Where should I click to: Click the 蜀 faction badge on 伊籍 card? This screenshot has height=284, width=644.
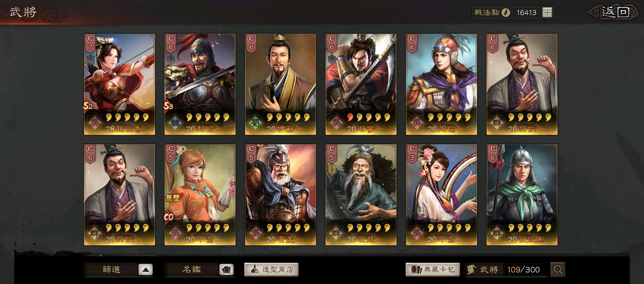255,123
